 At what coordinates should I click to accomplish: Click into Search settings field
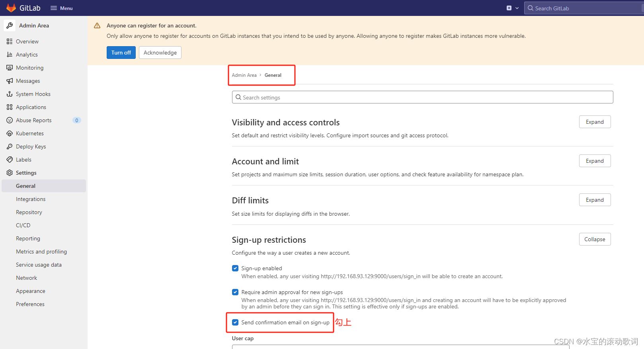tap(422, 97)
